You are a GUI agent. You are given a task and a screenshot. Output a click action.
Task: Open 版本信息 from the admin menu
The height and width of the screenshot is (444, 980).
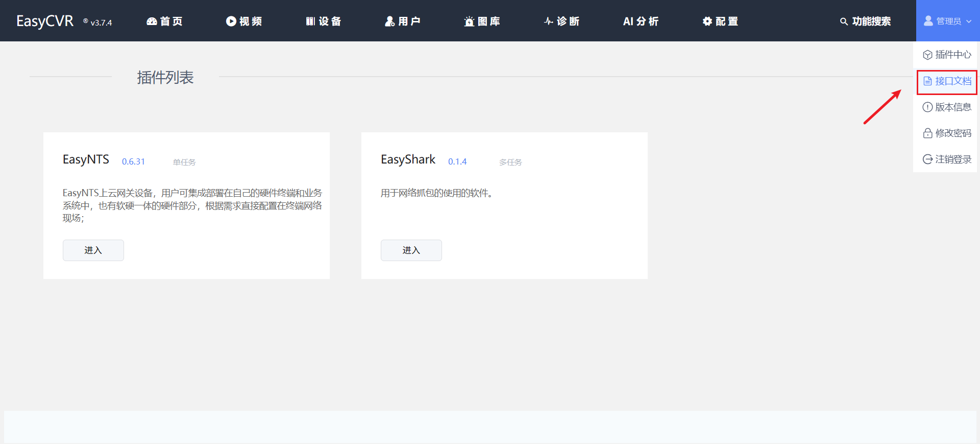[x=947, y=107]
